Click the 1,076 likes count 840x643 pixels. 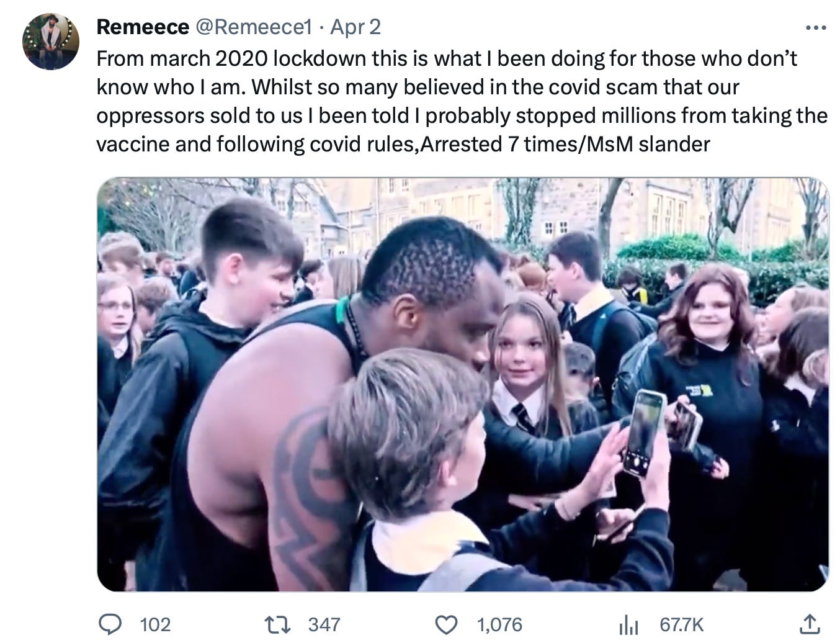click(x=499, y=624)
